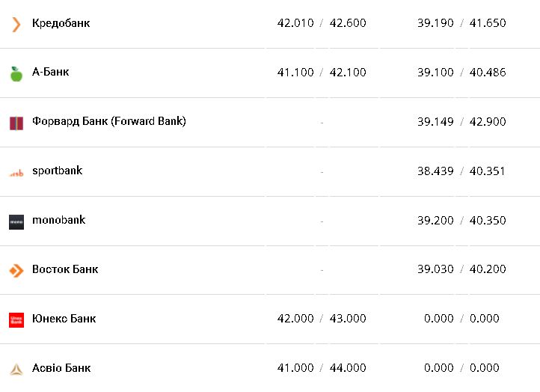Screen dimensions: 540x392
Task: Open the Асвіо Банк name link
Action: click(61, 368)
